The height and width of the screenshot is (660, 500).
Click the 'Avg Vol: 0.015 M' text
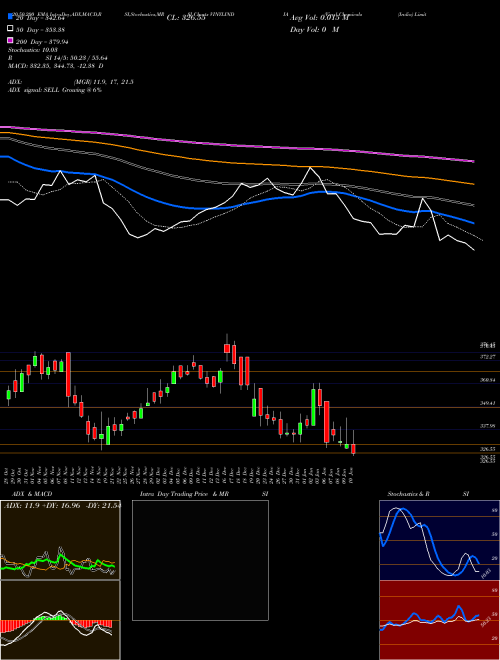coord(319,18)
